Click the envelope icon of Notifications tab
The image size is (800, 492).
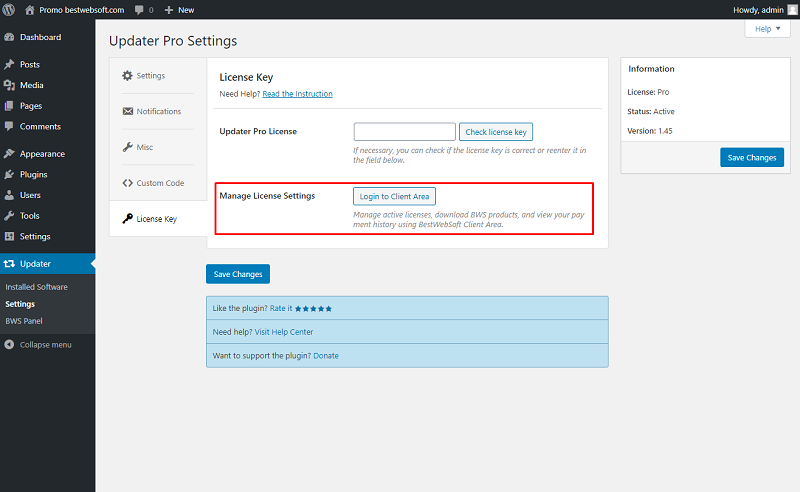(128, 111)
